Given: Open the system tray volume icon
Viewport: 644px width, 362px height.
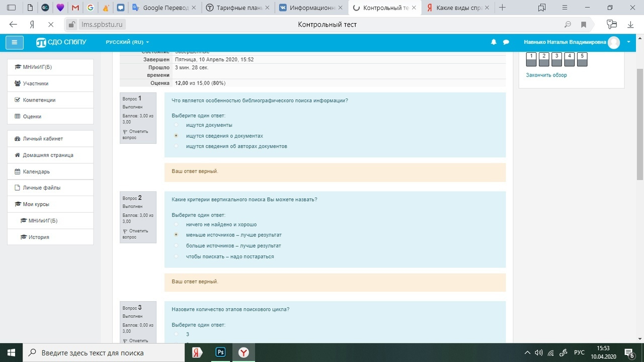Looking at the screenshot, I should 538,352.
